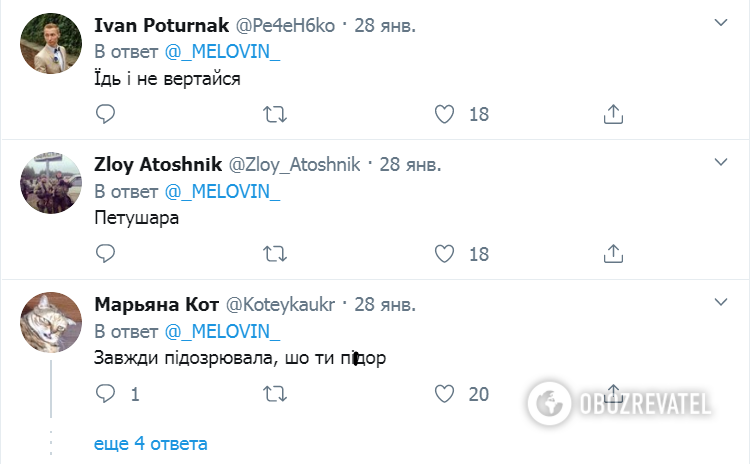Open Ivan Poturnak's profile avatar
The image size is (752, 464).
[51, 43]
